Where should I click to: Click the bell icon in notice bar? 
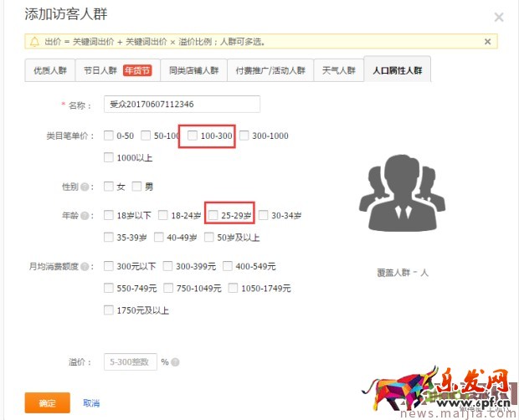(x=34, y=41)
